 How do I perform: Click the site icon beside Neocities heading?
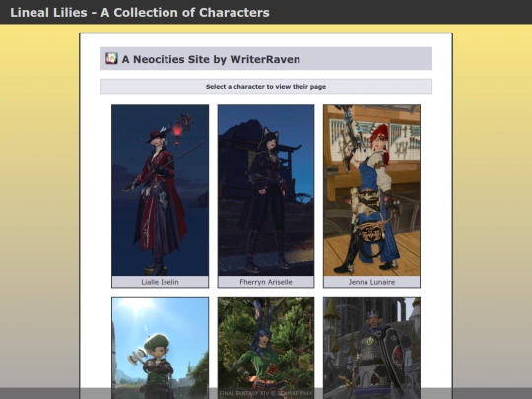coord(111,58)
